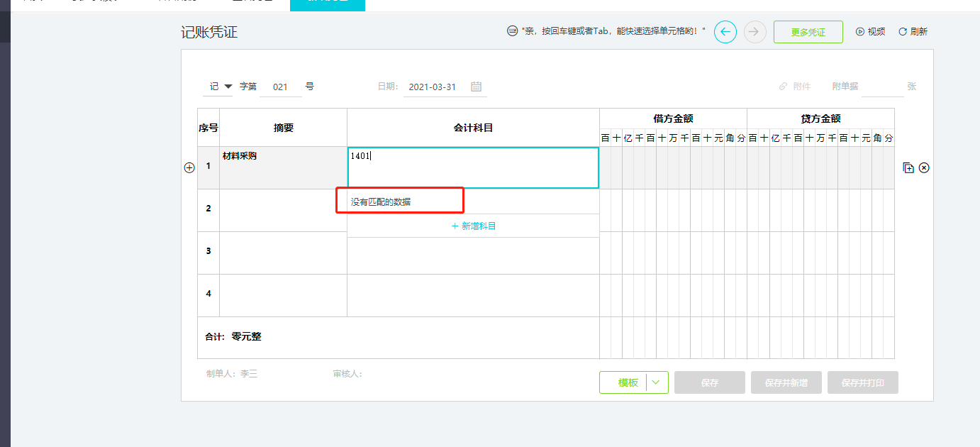Select the summary cell of row 4
The image size is (980, 447).
coord(283,295)
